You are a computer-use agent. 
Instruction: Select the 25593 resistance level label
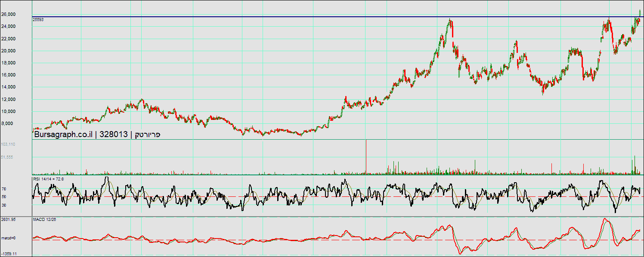(x=38, y=20)
